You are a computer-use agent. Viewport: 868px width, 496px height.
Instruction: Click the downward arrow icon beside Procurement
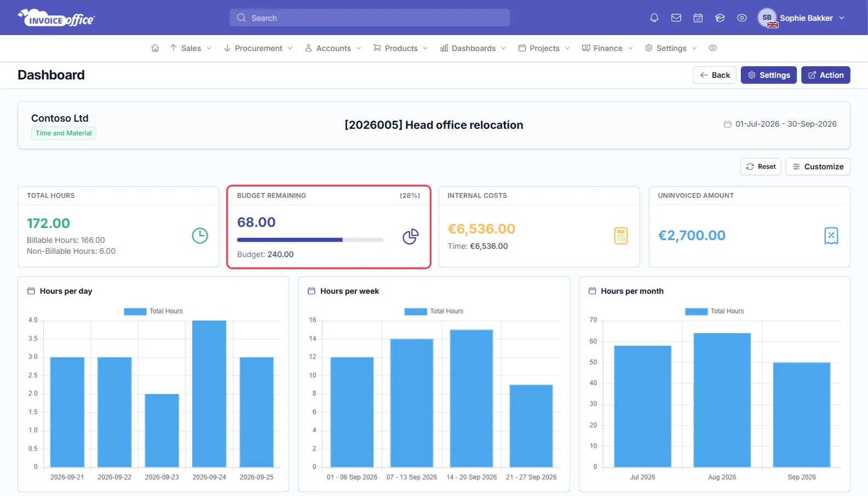(x=227, y=48)
